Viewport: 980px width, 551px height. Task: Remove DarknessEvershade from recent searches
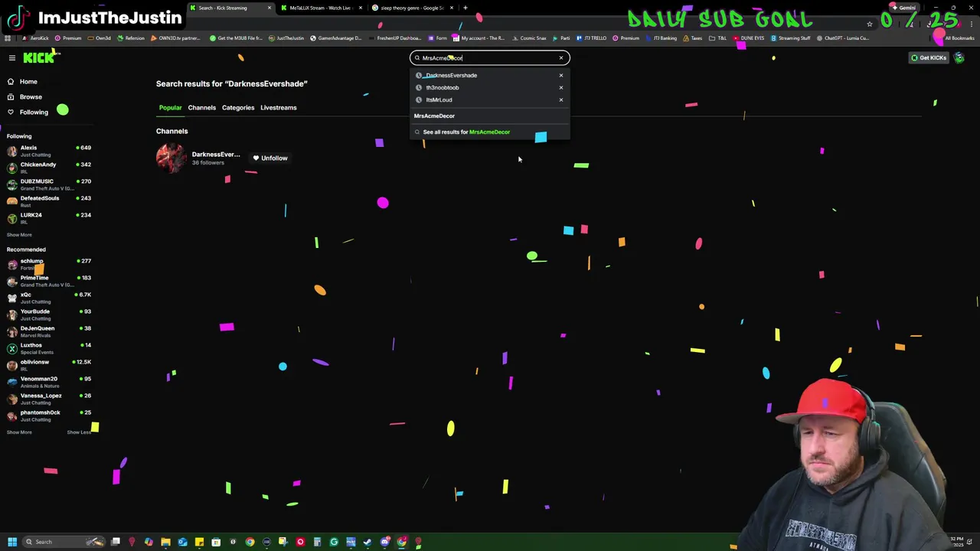561,75
